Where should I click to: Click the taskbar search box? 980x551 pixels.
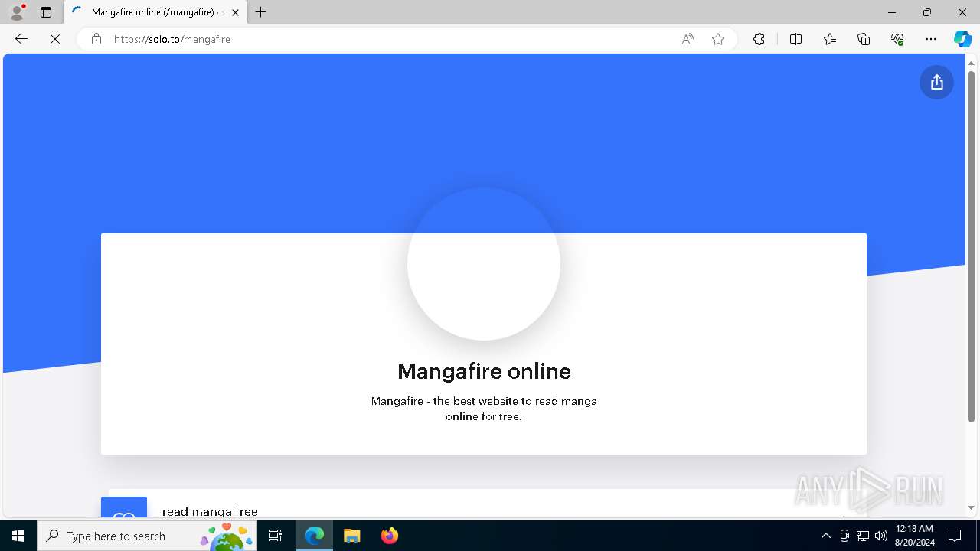(148, 536)
